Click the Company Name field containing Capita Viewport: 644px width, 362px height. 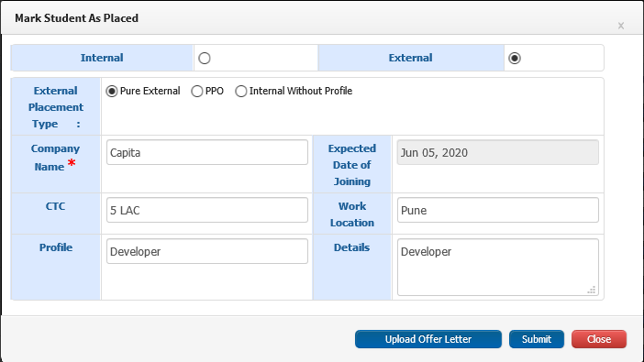pos(207,152)
